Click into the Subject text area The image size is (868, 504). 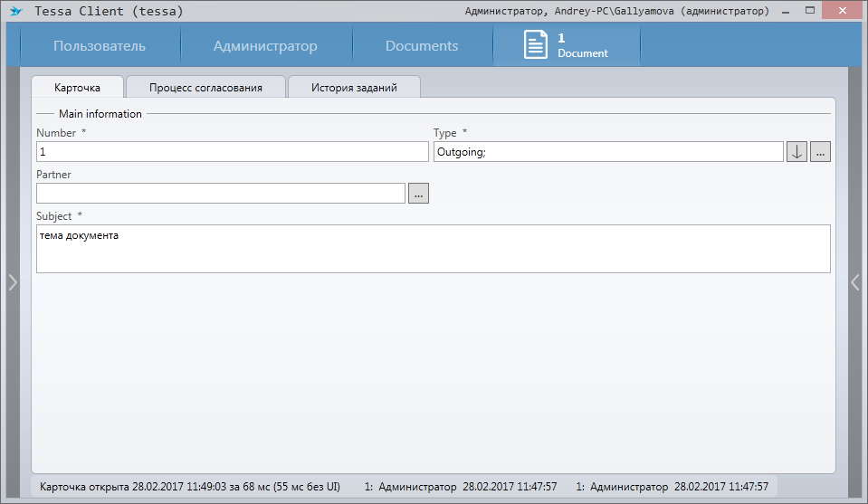click(433, 249)
